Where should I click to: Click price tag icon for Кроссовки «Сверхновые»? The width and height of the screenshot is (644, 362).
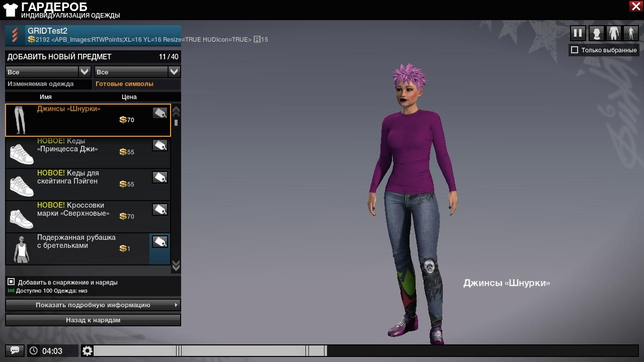160,210
